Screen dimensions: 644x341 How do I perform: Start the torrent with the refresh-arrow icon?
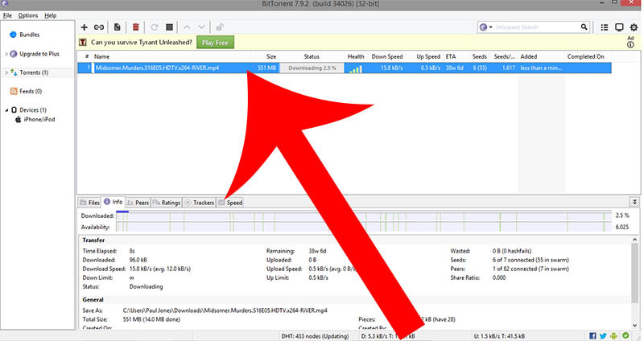[155, 27]
